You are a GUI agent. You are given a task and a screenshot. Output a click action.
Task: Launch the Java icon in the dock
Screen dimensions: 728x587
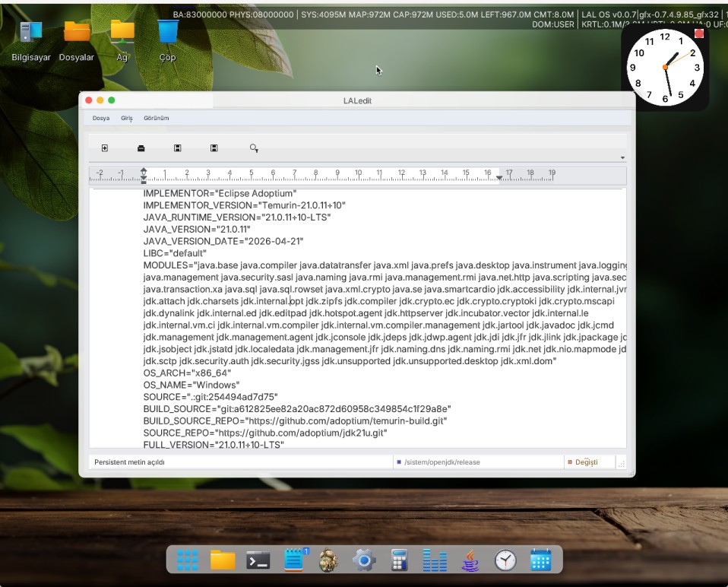click(470, 560)
